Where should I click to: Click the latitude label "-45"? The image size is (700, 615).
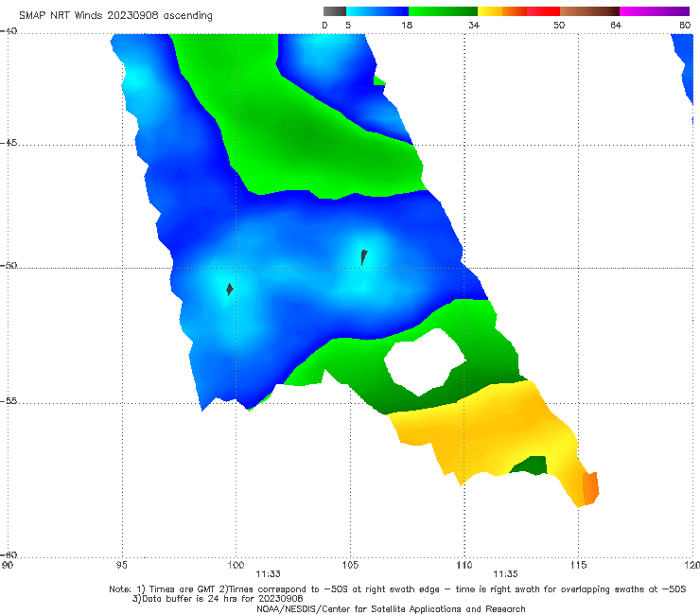click(9, 143)
